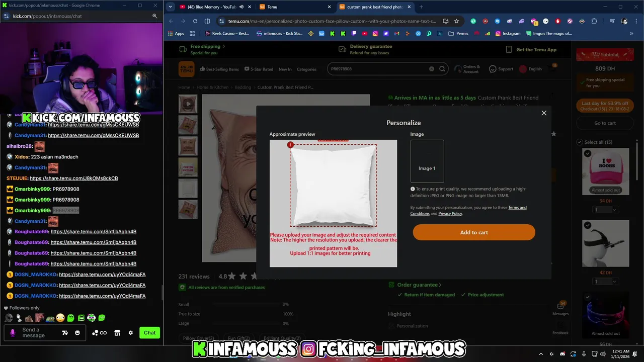This screenshot has height=362, width=644.
Task: Open Reels Casino bookmark
Action: pyautogui.click(x=227, y=34)
